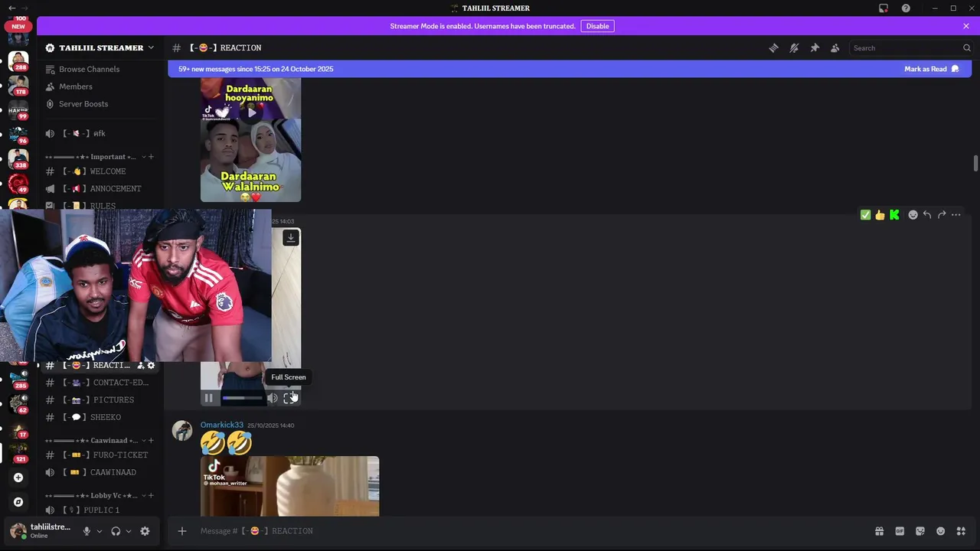The height and width of the screenshot is (551, 980).
Task: Add channel to Important category plus icon
Action: (151, 157)
